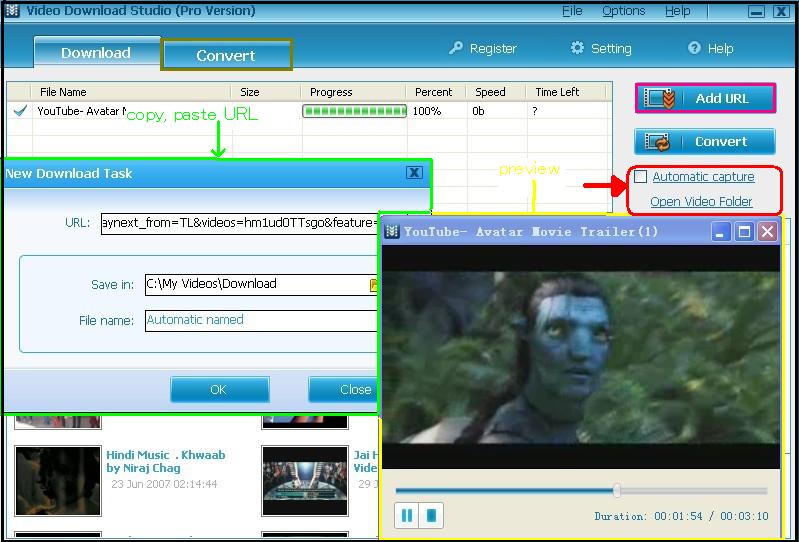
Task: Click the Help question mark icon
Action: click(694, 48)
